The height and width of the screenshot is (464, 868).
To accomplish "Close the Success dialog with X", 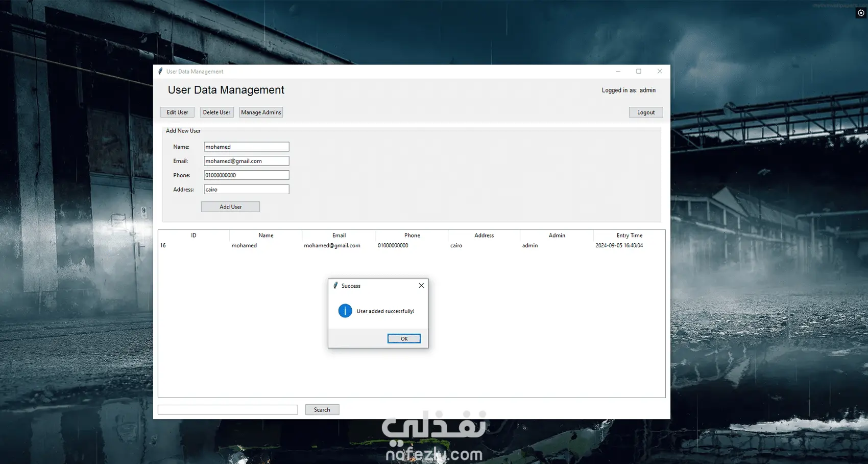I will pyautogui.click(x=421, y=286).
